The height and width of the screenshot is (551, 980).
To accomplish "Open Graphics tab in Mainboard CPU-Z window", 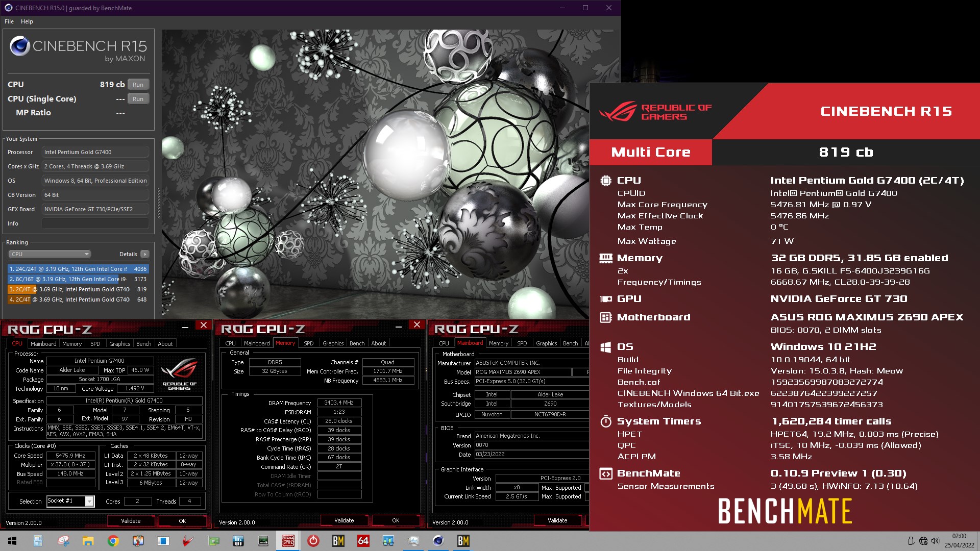I will coord(547,343).
